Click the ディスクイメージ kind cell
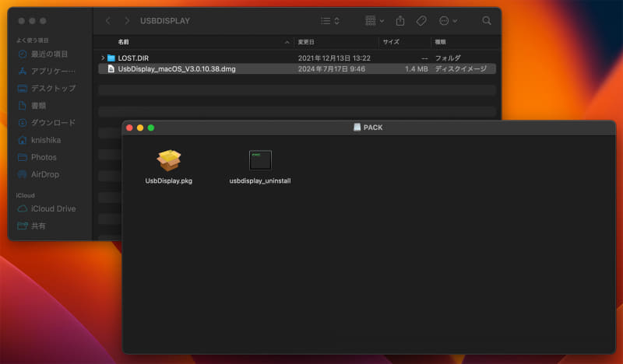The height and width of the screenshot is (364, 623). coord(460,68)
